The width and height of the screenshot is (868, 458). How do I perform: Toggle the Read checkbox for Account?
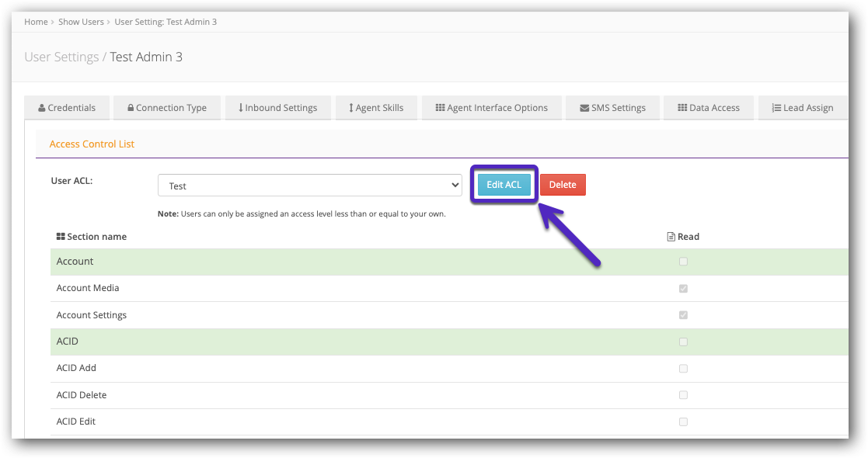(683, 262)
